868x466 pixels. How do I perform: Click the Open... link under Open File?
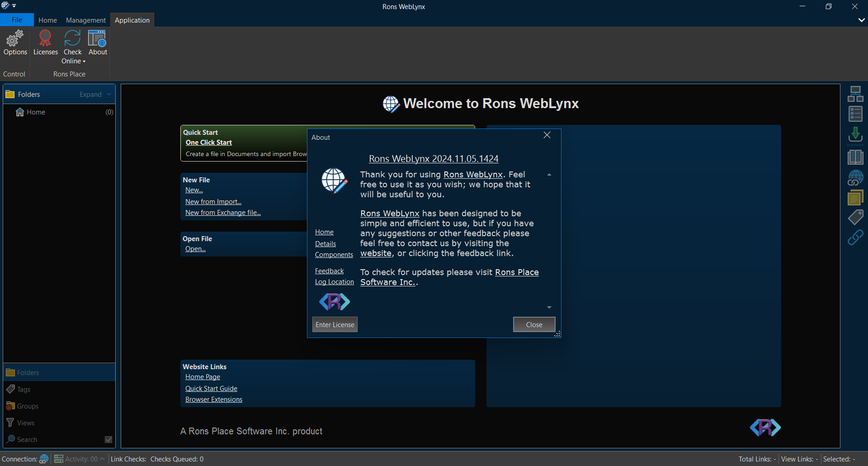[x=195, y=249]
